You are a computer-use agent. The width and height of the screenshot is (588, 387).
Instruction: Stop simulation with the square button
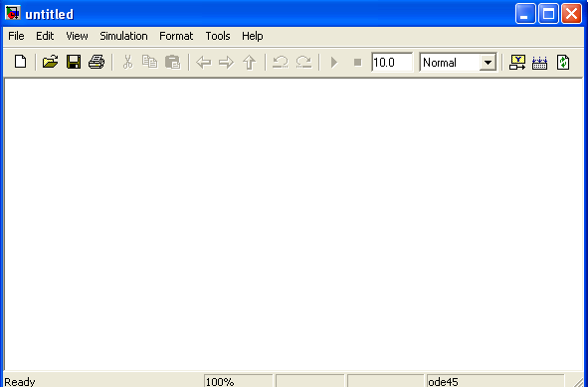pos(358,63)
